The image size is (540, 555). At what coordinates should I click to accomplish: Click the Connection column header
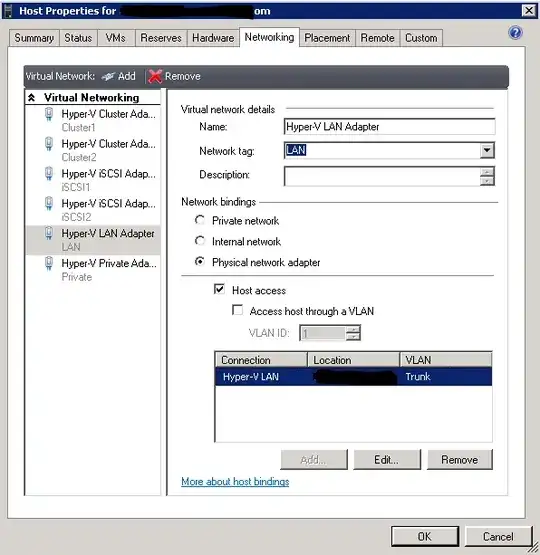pos(261,360)
